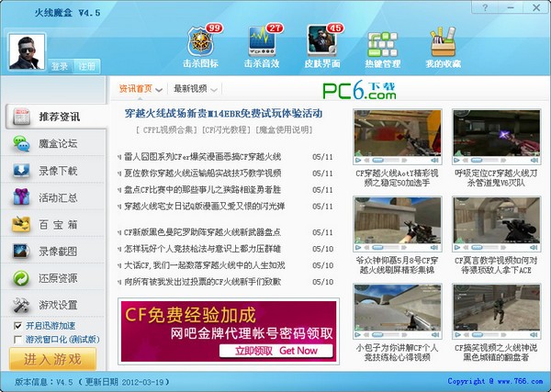The height and width of the screenshot is (392, 551).
Task: Open 我的收藏 favorites box icon
Action: tap(444, 48)
